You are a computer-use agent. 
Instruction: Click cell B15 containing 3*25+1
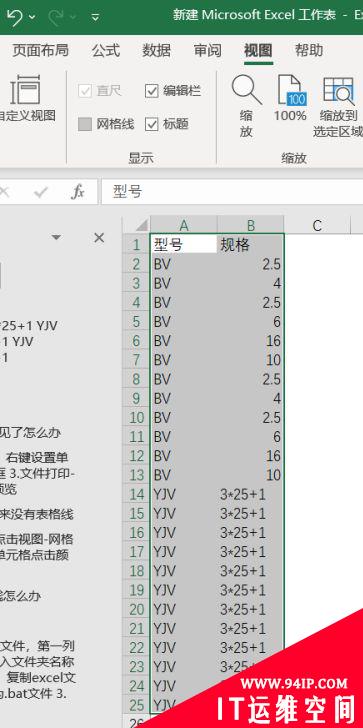point(251,514)
